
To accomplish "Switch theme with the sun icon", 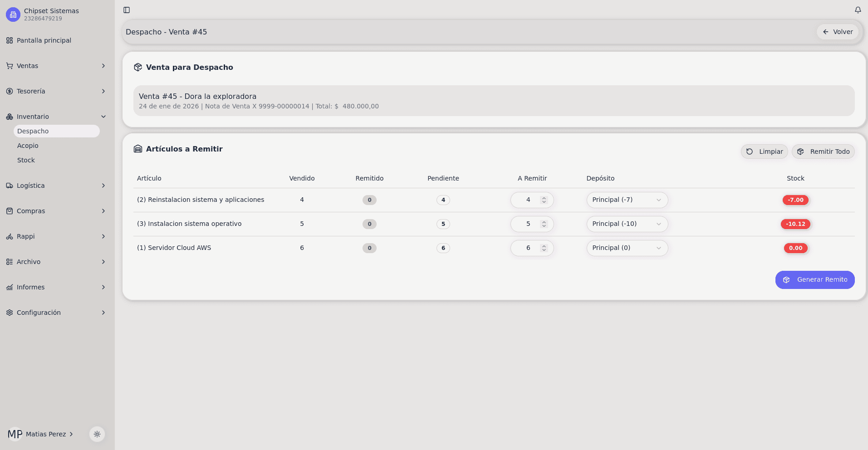I will click(x=97, y=434).
